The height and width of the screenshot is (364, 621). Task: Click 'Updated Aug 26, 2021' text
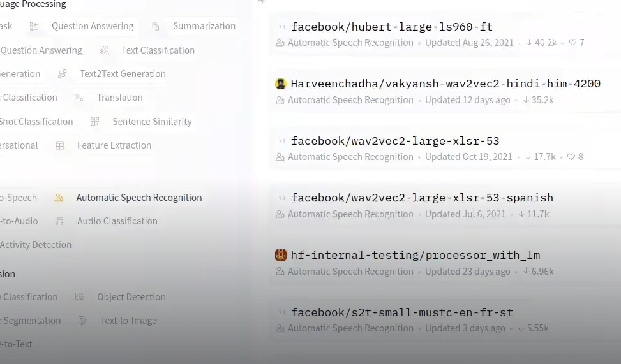469,43
